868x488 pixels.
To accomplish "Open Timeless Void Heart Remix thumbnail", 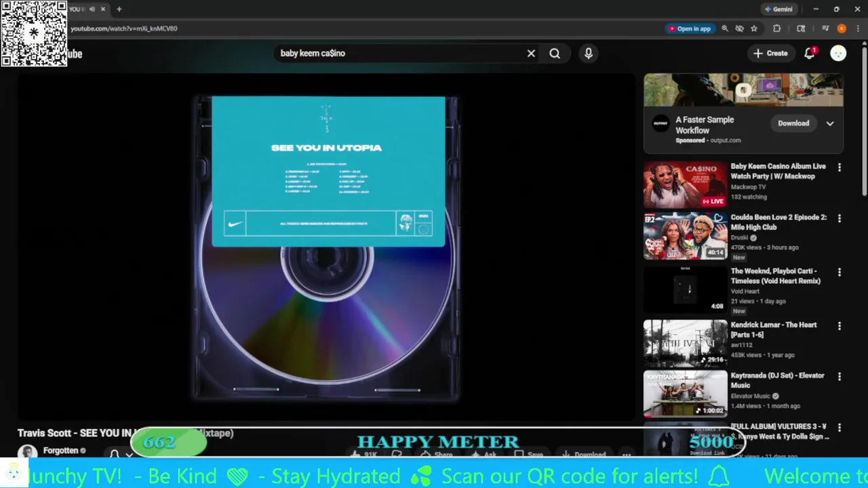I will (x=685, y=289).
